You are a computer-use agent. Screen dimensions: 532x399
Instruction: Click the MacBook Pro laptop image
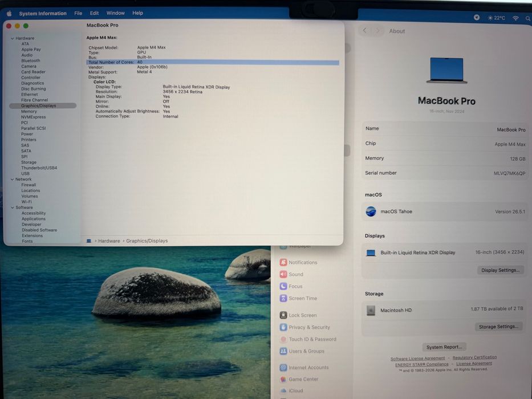447,71
